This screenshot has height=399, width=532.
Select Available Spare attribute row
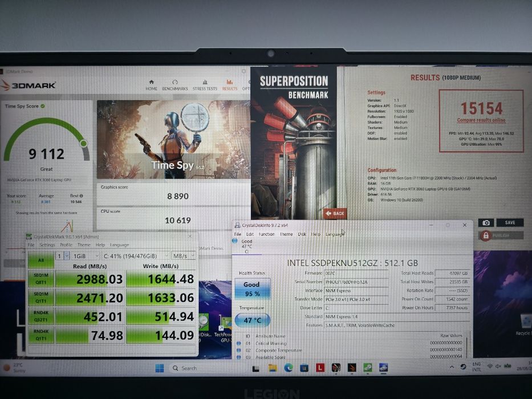tap(350, 357)
